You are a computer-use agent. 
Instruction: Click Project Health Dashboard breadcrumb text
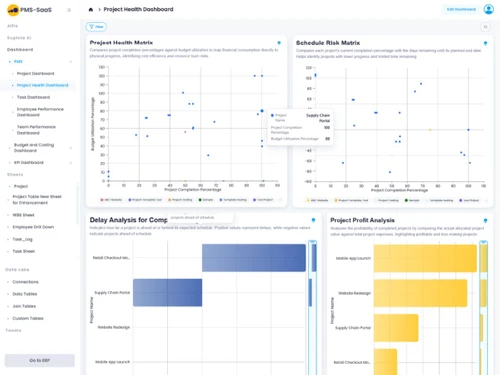click(x=138, y=9)
